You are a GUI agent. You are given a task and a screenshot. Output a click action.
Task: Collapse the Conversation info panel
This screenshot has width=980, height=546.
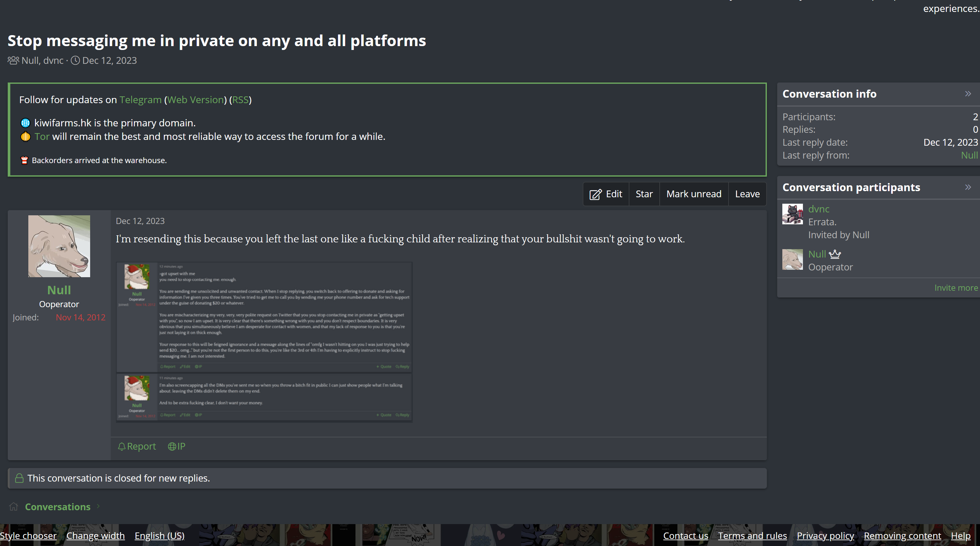(x=968, y=94)
